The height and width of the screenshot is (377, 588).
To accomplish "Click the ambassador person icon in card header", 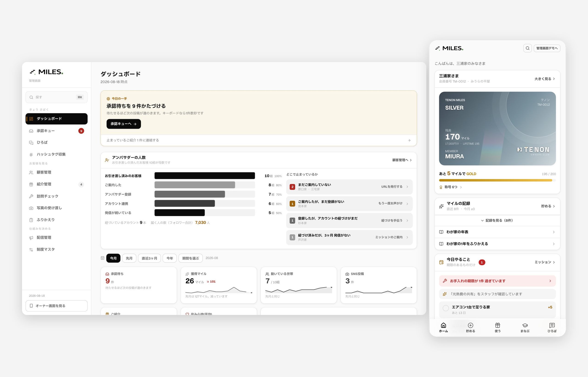I will [107, 160].
